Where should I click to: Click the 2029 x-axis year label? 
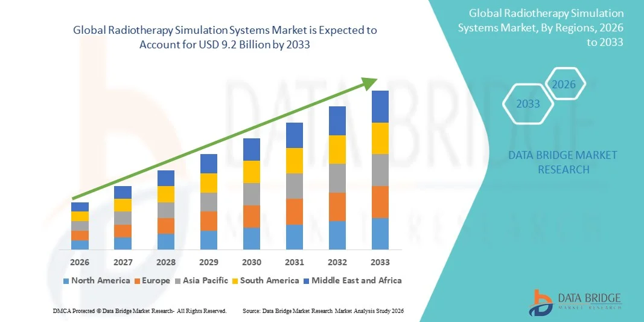coord(209,262)
